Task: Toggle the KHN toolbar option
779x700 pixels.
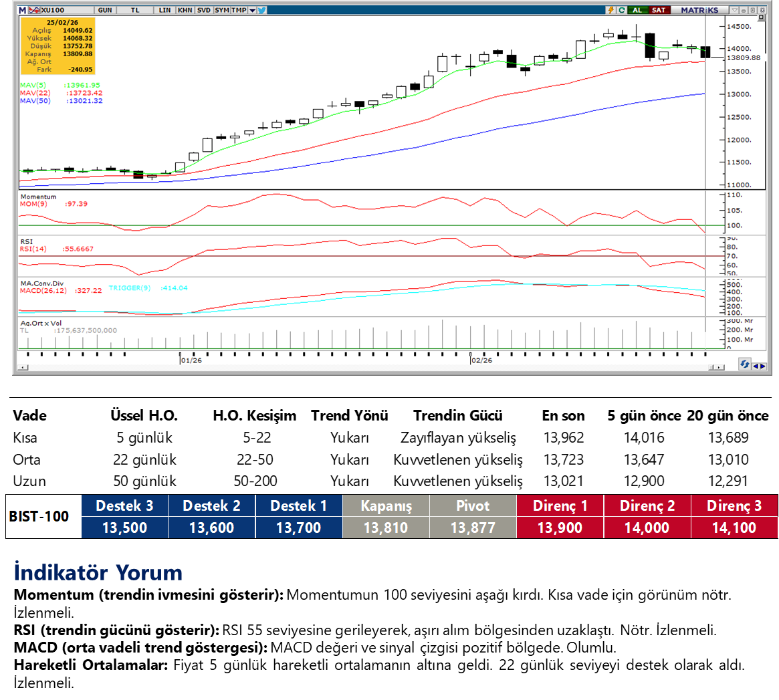Action: (185, 10)
